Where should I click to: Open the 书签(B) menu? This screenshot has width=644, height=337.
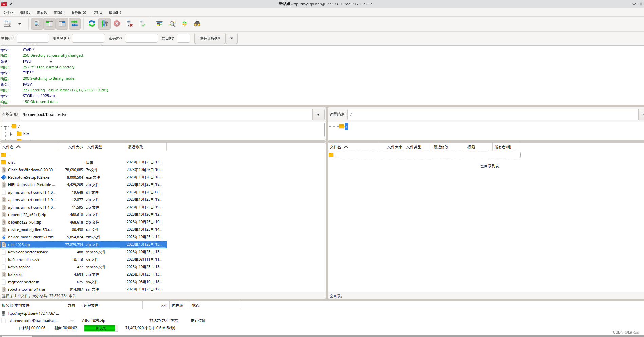point(97,13)
